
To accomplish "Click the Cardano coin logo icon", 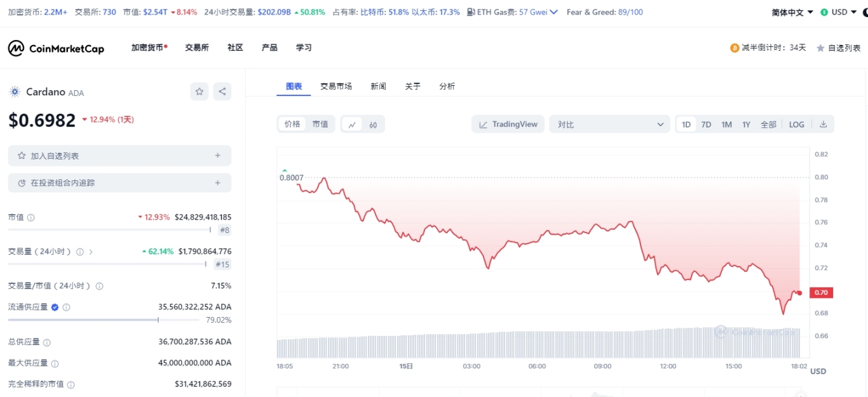I will [15, 92].
